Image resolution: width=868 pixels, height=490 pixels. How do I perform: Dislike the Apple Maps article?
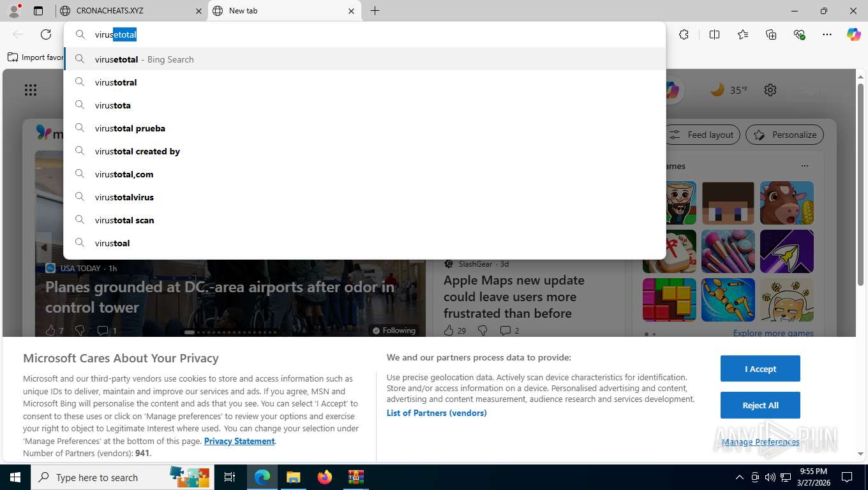pyautogui.click(x=483, y=330)
